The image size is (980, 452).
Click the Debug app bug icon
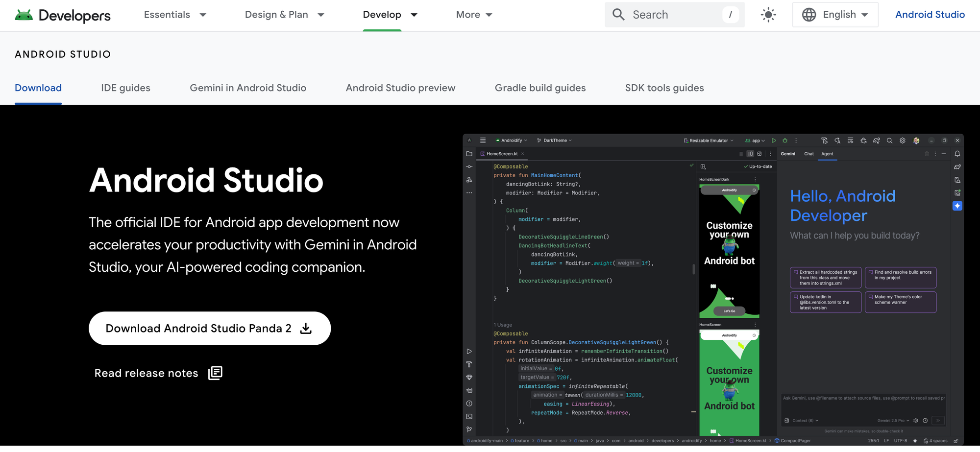(785, 141)
